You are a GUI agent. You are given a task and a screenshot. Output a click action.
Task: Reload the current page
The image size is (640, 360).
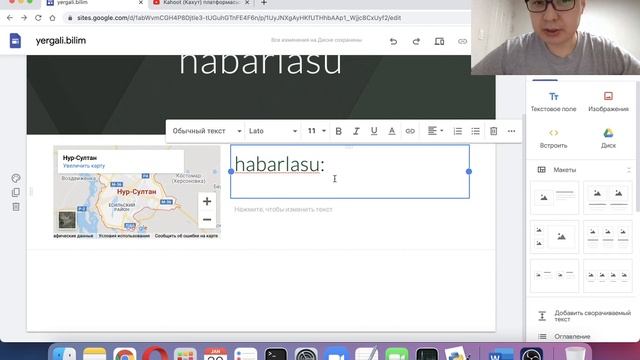click(x=38, y=18)
